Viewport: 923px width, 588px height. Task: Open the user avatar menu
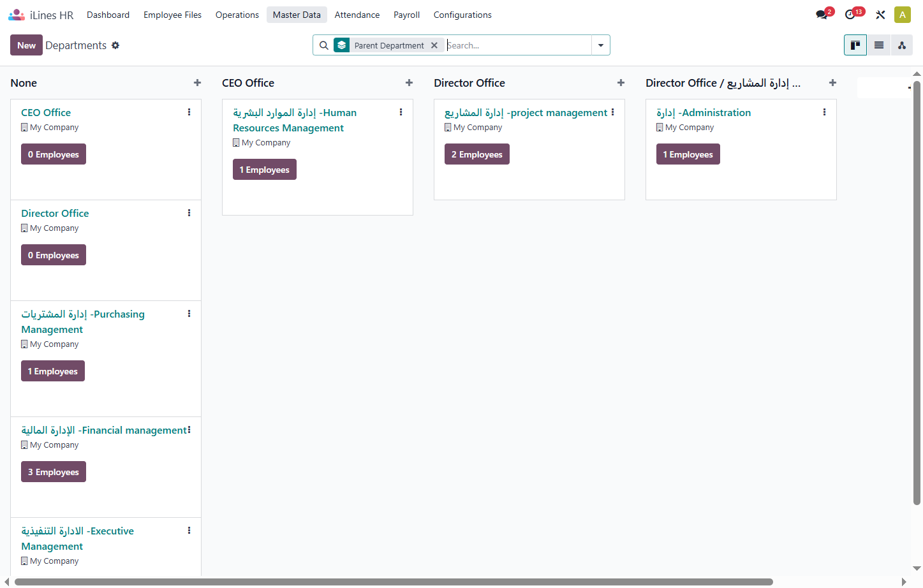pyautogui.click(x=903, y=15)
